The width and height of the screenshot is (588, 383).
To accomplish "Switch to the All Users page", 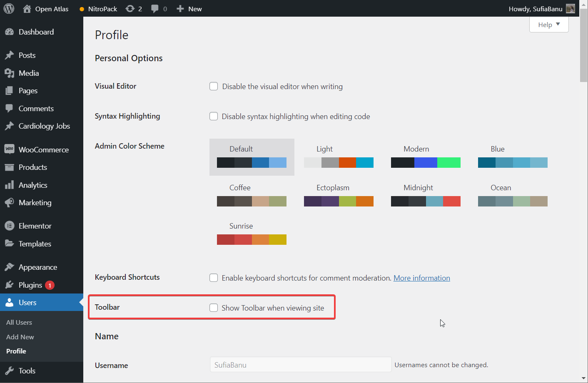I will coord(19,322).
